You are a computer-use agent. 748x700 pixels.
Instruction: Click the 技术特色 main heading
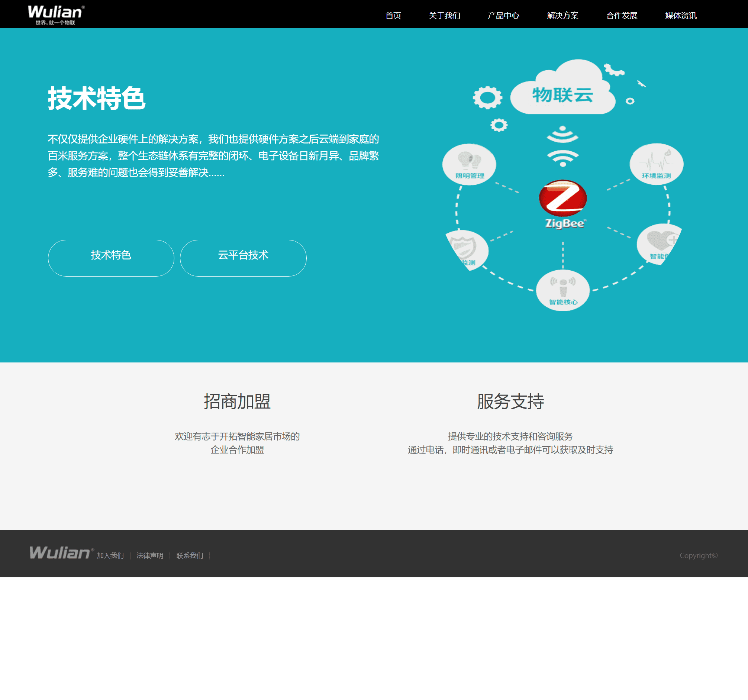click(97, 98)
